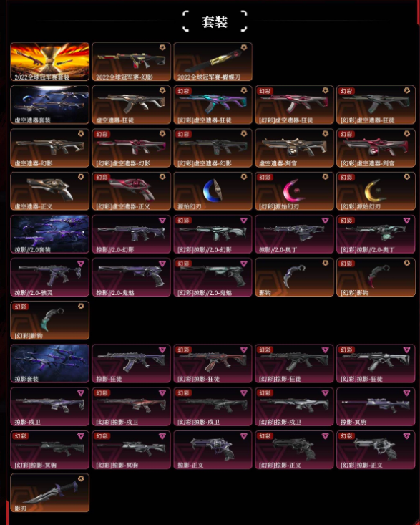The width and height of the screenshot is (420, 525).
Task: Open the 2022全球冠军赛套装 bundle thumbnail
Action: (x=50, y=62)
